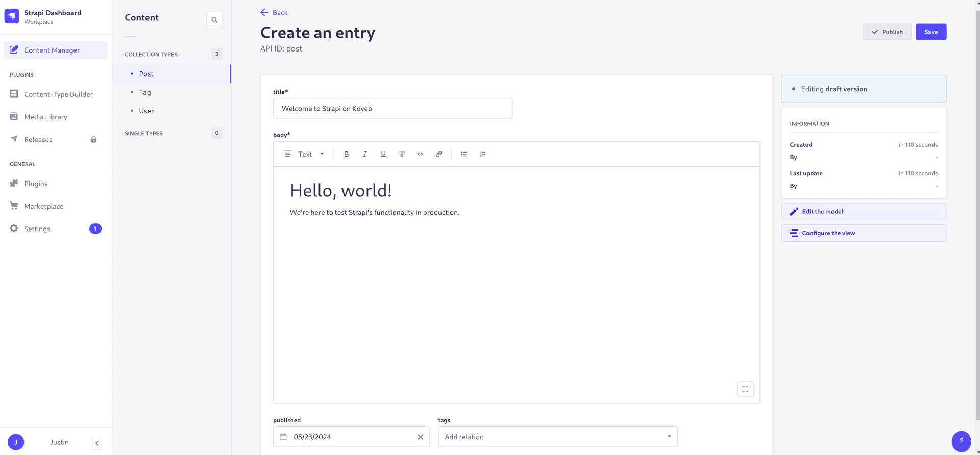Screen dimensions: 980x455
Task: Apply strikethrough formatting to text
Action: click(x=402, y=154)
